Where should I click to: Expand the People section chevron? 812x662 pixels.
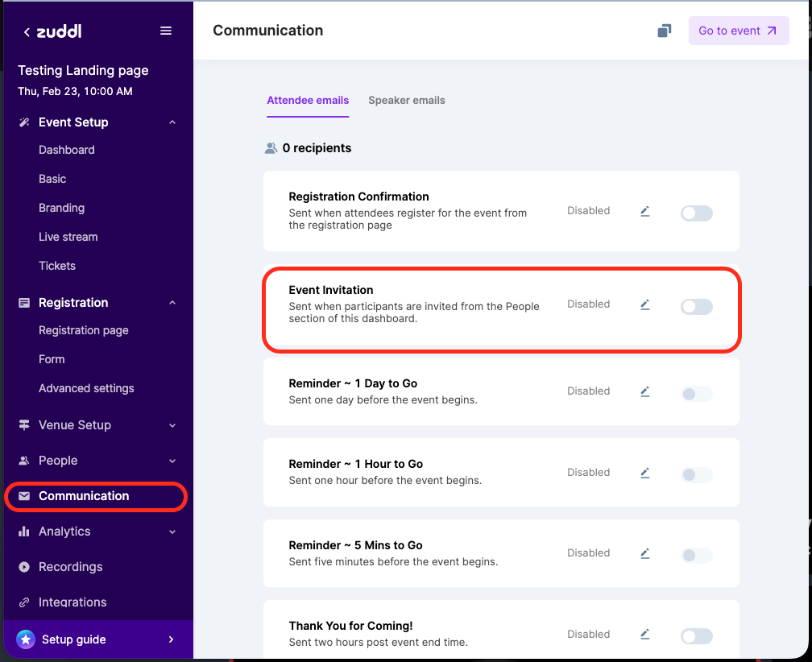[x=172, y=461]
